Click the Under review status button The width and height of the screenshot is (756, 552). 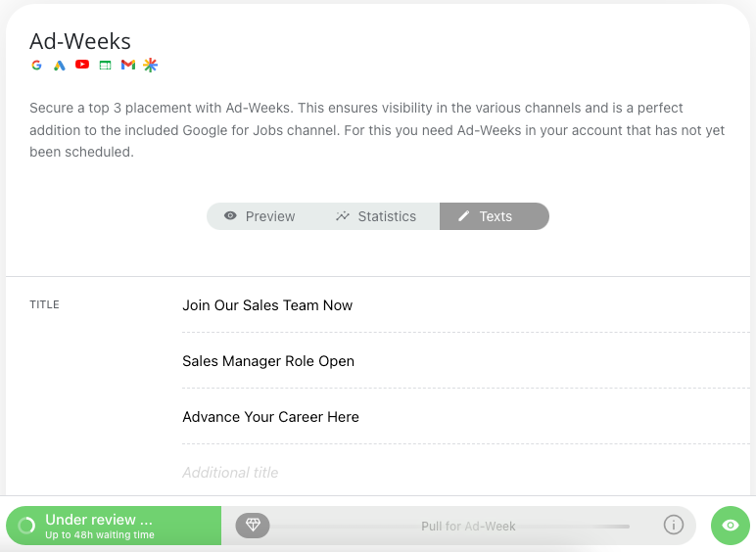[x=114, y=526]
